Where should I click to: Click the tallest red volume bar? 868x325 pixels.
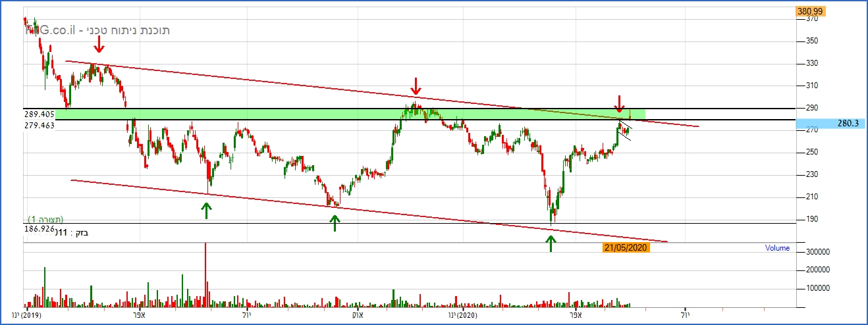205,275
